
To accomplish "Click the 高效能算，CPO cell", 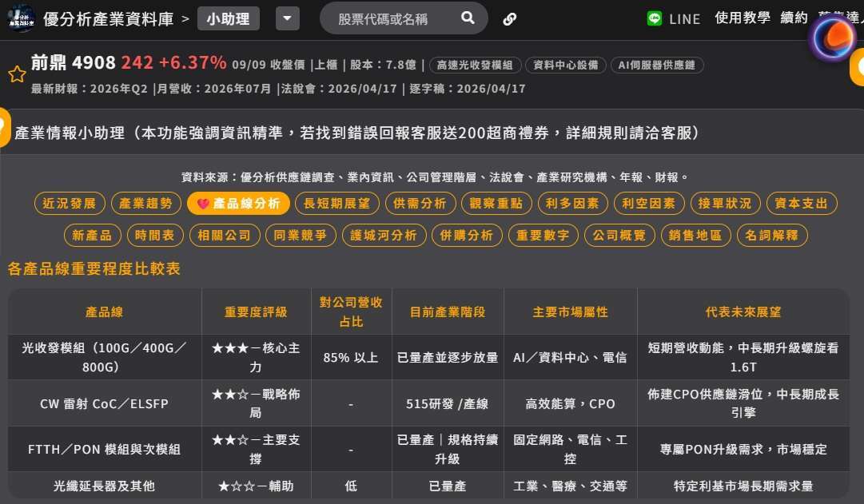I will (x=571, y=403).
